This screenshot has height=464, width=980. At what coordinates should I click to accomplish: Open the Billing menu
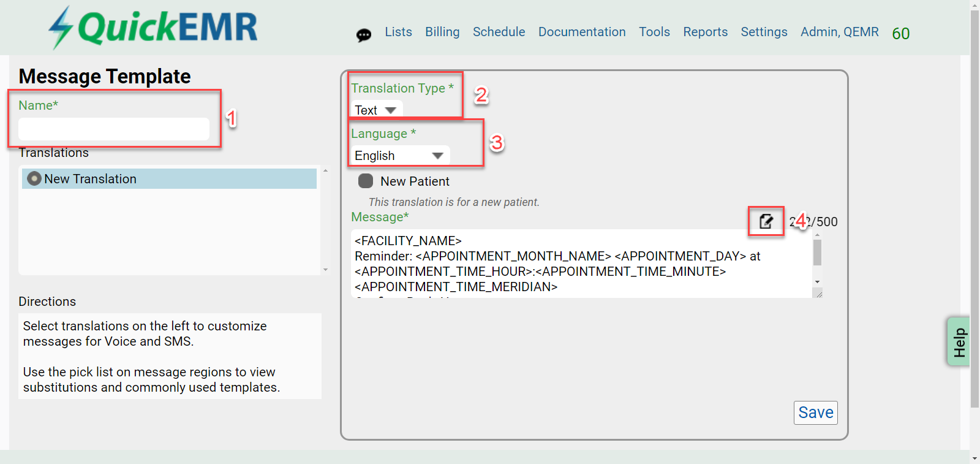click(x=442, y=32)
